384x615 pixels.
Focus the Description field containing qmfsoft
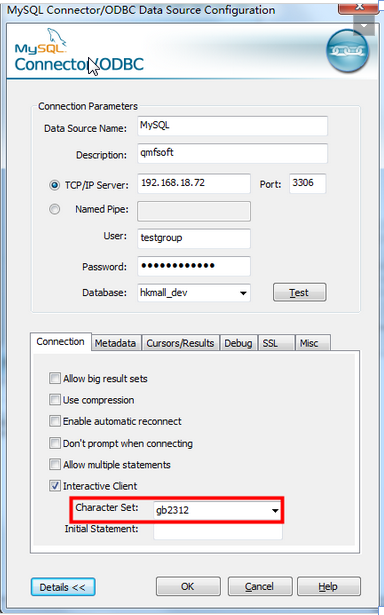(232, 153)
